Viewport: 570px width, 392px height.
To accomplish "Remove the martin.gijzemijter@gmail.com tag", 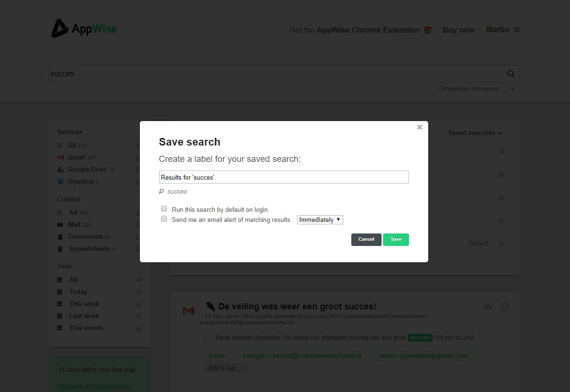I will pyautogui.click(x=474, y=356).
